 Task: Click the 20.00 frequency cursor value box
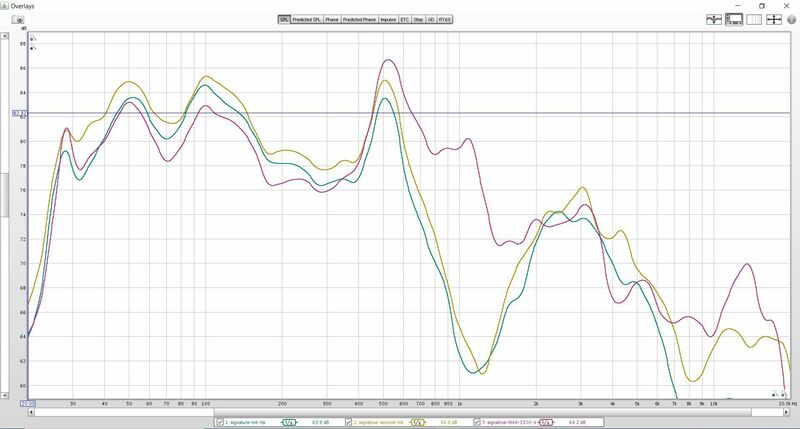point(28,403)
